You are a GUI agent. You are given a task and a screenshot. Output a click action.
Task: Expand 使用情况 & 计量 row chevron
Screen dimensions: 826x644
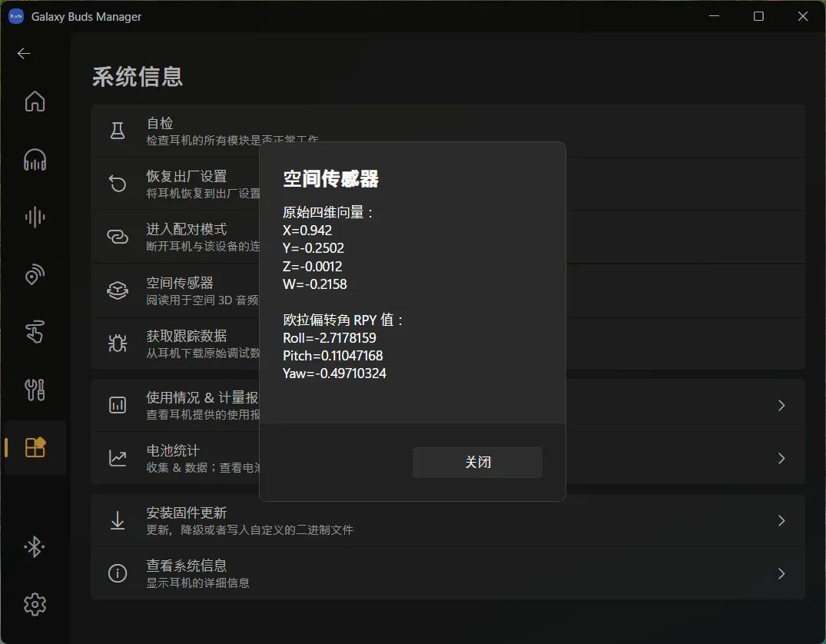pyautogui.click(x=781, y=405)
